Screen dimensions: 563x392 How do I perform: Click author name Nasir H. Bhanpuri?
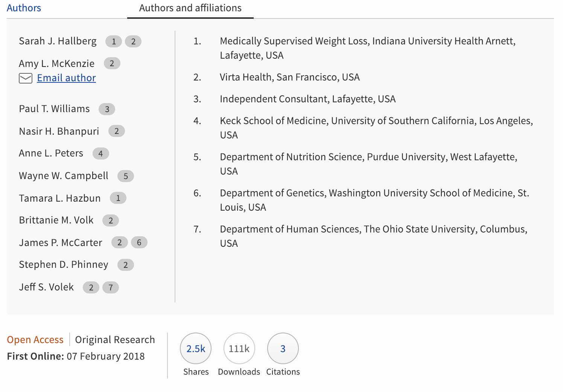59,131
